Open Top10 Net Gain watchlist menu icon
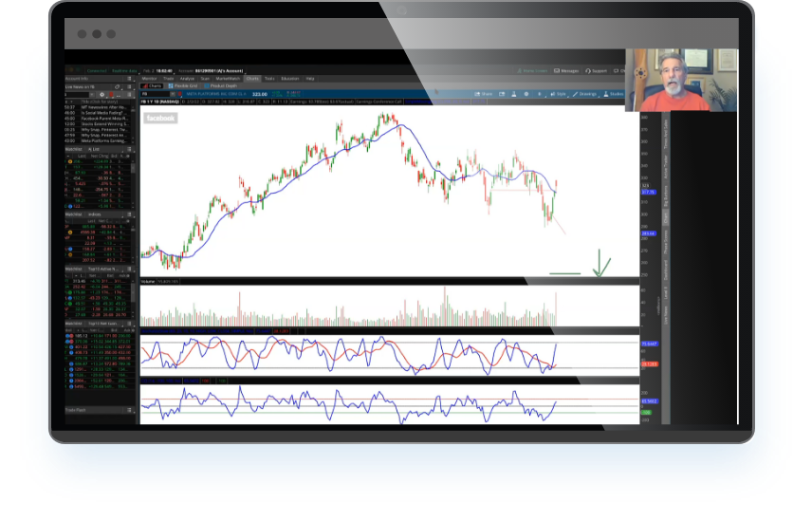This screenshot has width=812, height=521. pos(129,324)
